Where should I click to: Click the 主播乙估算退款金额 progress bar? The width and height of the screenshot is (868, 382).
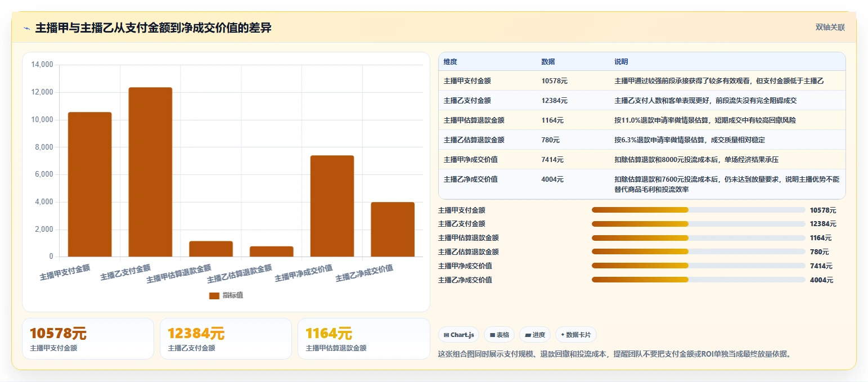point(699,252)
